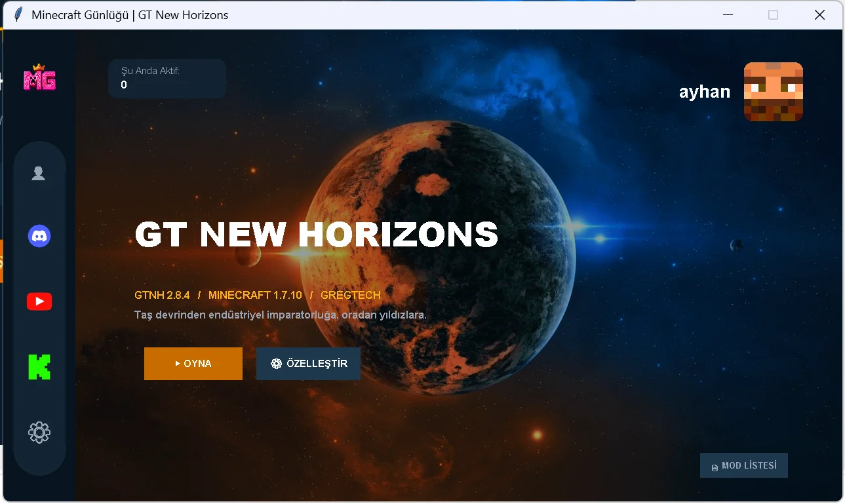Viewport: 845px width, 504px height.
Task: Click the Şu Anda Aktif counter box
Action: click(167, 79)
